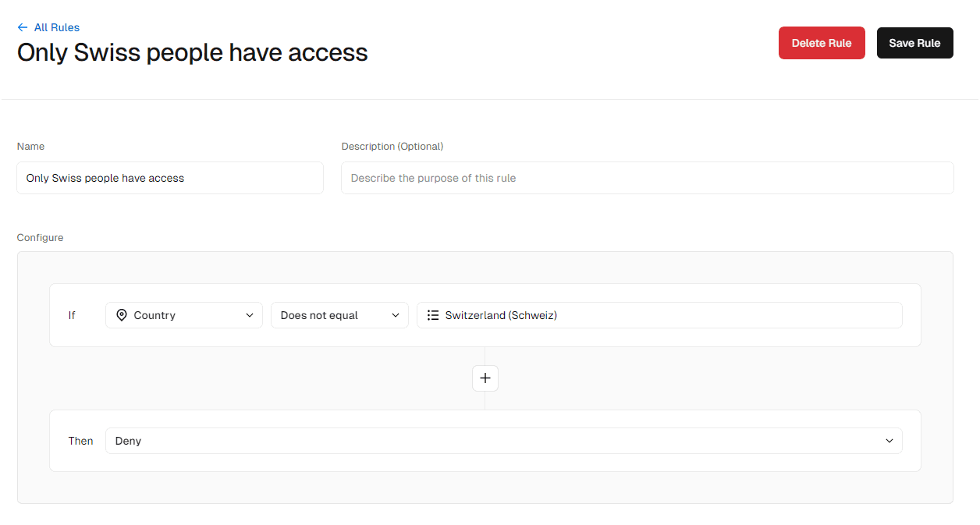The image size is (980, 525).
Task: Click the chevron in the Does not equal selector
Action: point(395,315)
